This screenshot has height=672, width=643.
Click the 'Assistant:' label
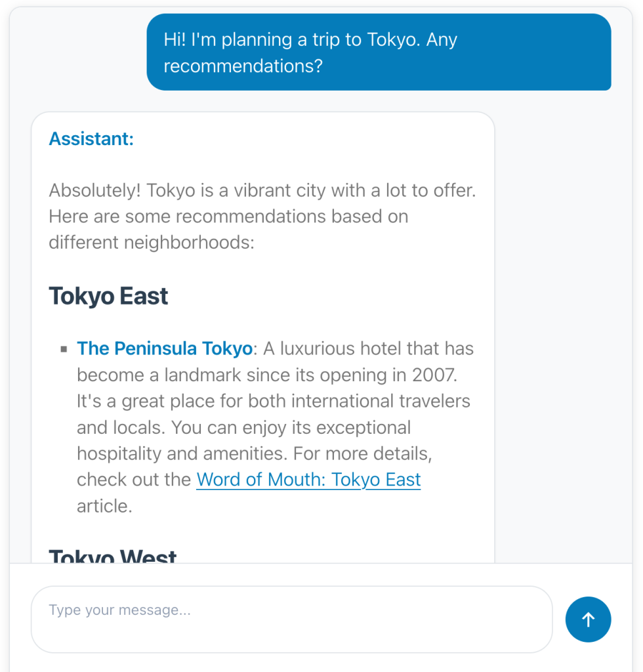[91, 139]
